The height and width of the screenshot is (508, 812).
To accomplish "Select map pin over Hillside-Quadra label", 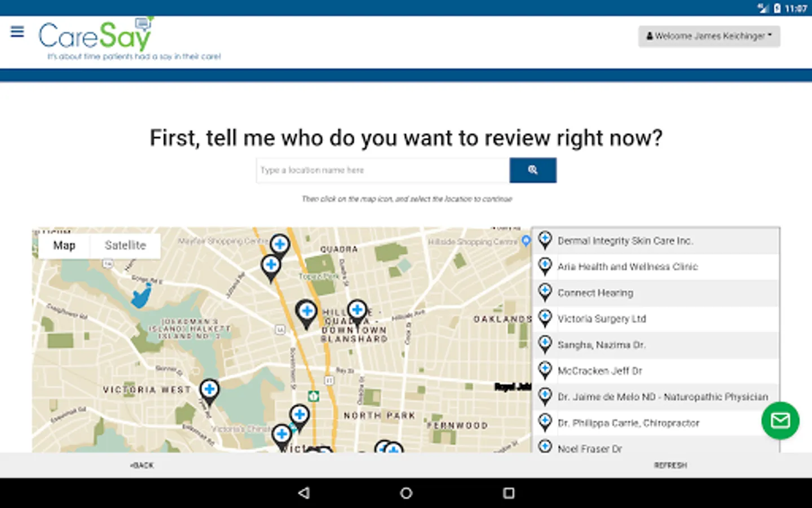I will coord(357,312).
